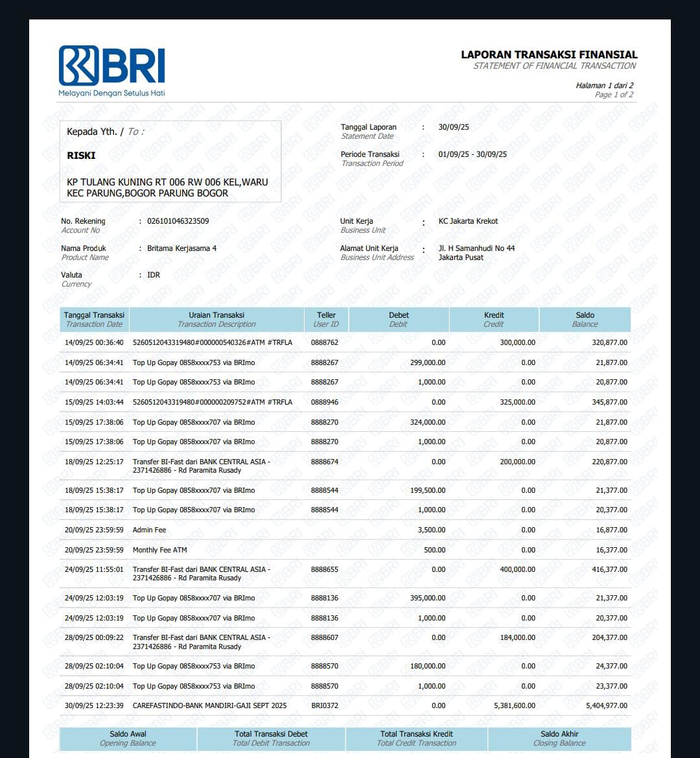This screenshot has width=700, height=758.
Task: Click the Saldo Awal summary header
Action: 128,738
